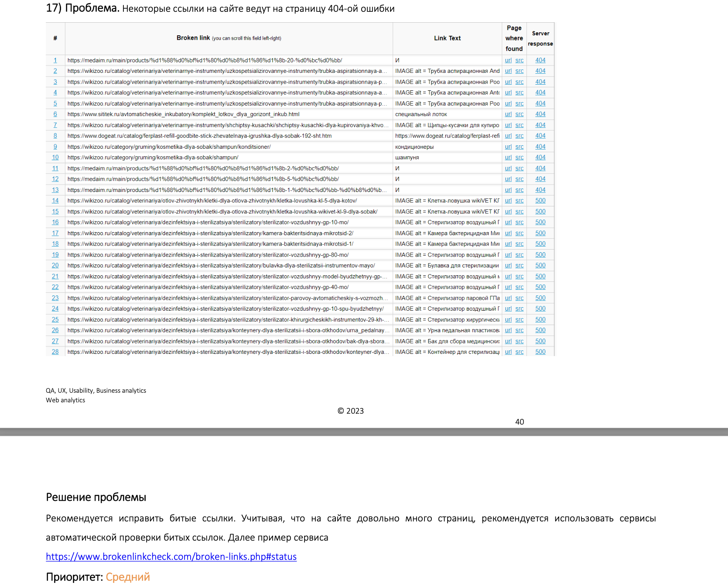Click the footer 'QA, UX, Usability, Business analytics'
This screenshot has height=586, width=728.
(x=96, y=391)
